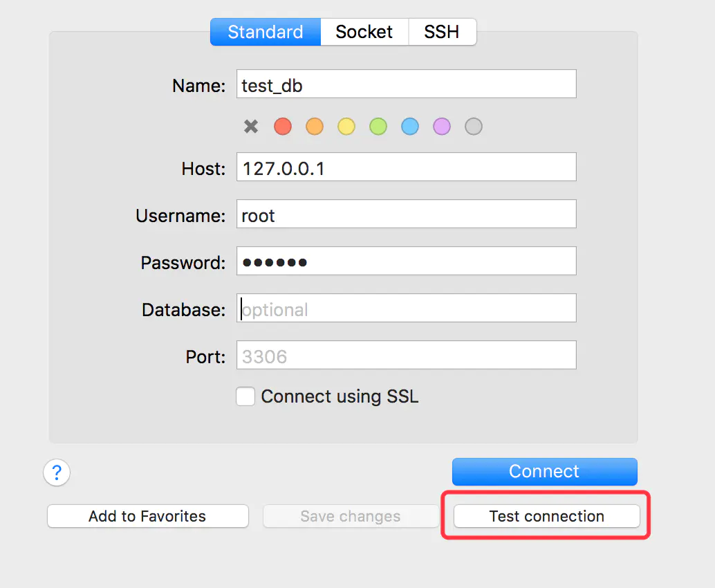Switch to the Standard tab
The height and width of the screenshot is (588, 715).
266,32
